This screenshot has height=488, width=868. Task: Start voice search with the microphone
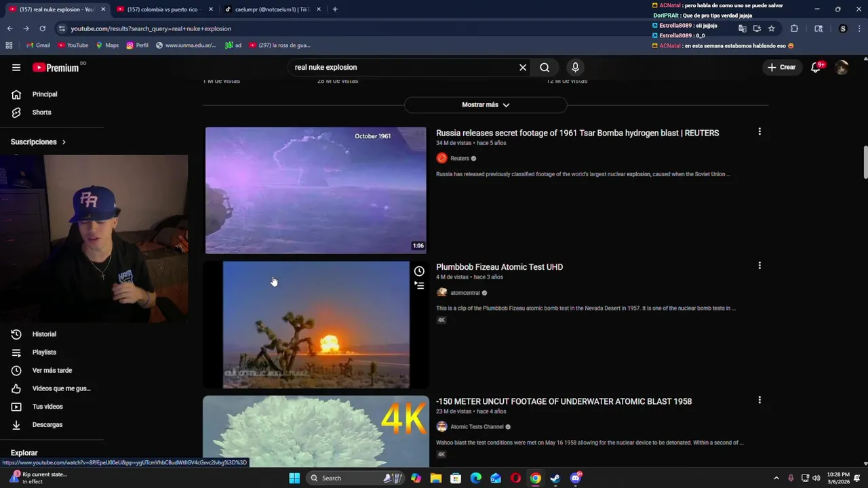tap(575, 67)
